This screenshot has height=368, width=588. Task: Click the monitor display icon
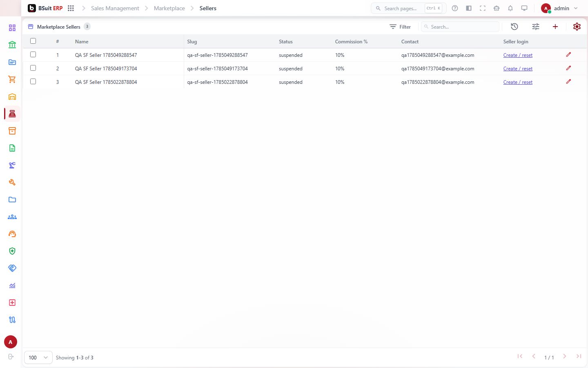click(x=524, y=8)
